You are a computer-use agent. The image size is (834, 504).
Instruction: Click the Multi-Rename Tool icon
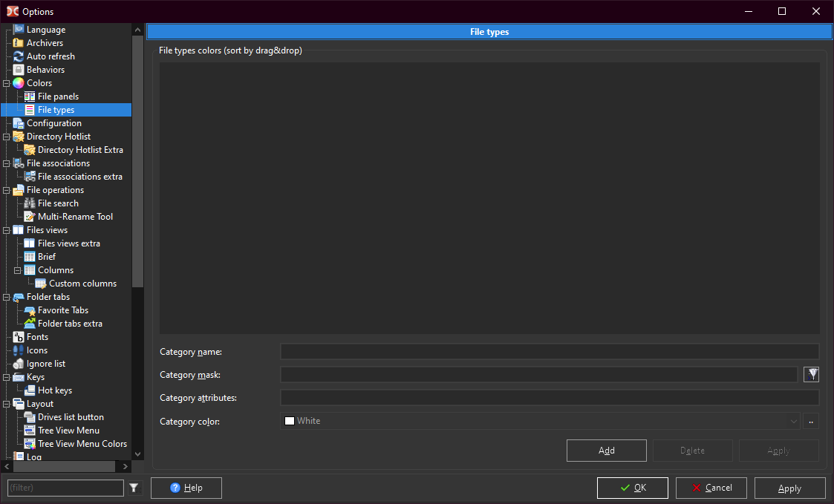click(30, 217)
